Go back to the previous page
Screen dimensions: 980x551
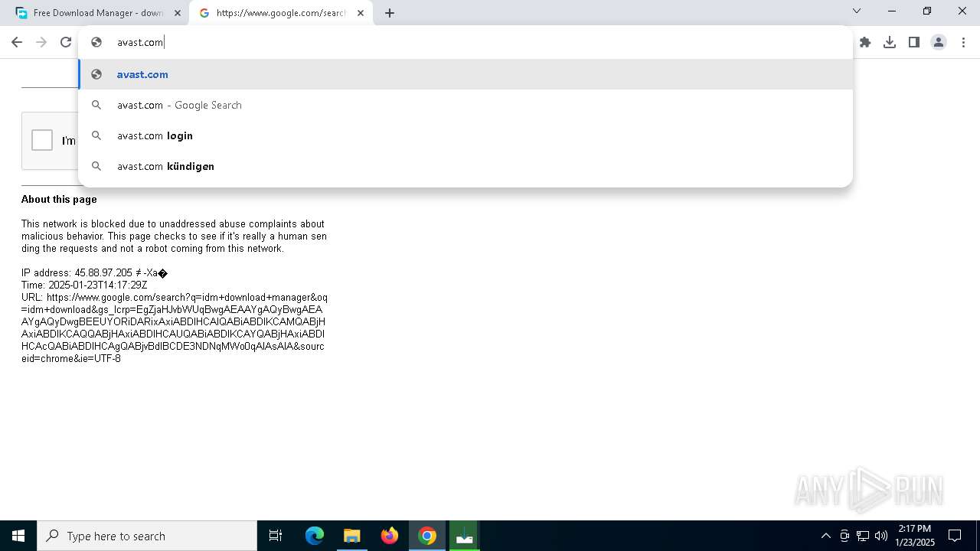pos(17,42)
